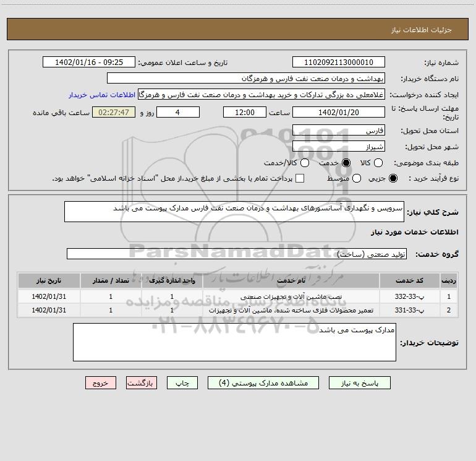
Task: Click the نام خدمت column header
Action: (x=291, y=280)
